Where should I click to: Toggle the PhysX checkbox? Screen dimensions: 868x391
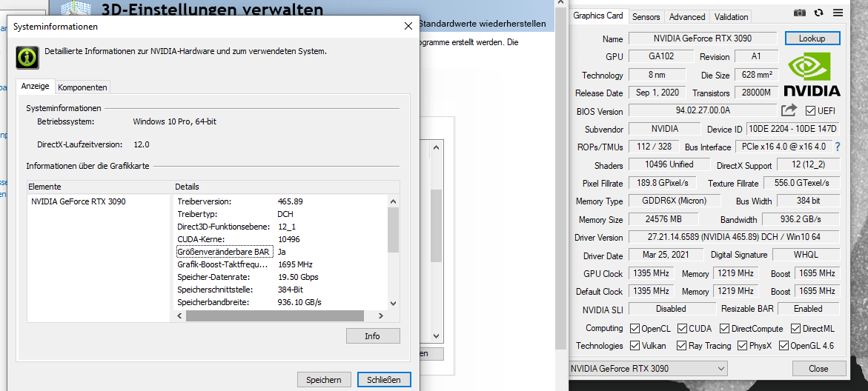742,346
